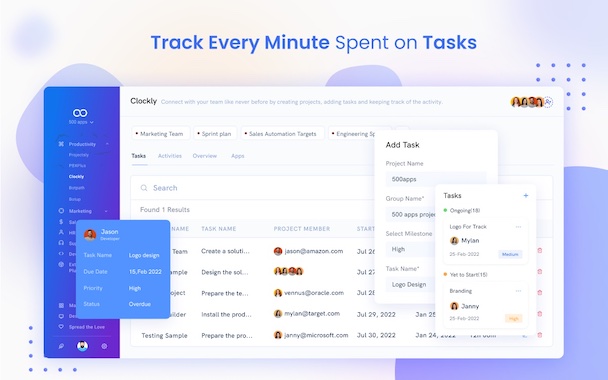Click the Project Name field showing 500apps
The height and width of the screenshot is (380, 608).
click(436, 179)
